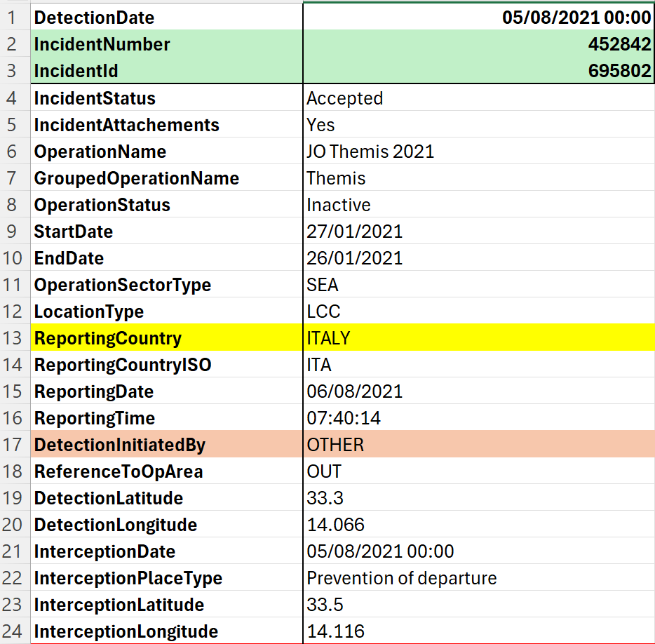Select the GroupedOperationName label cell

(167, 178)
